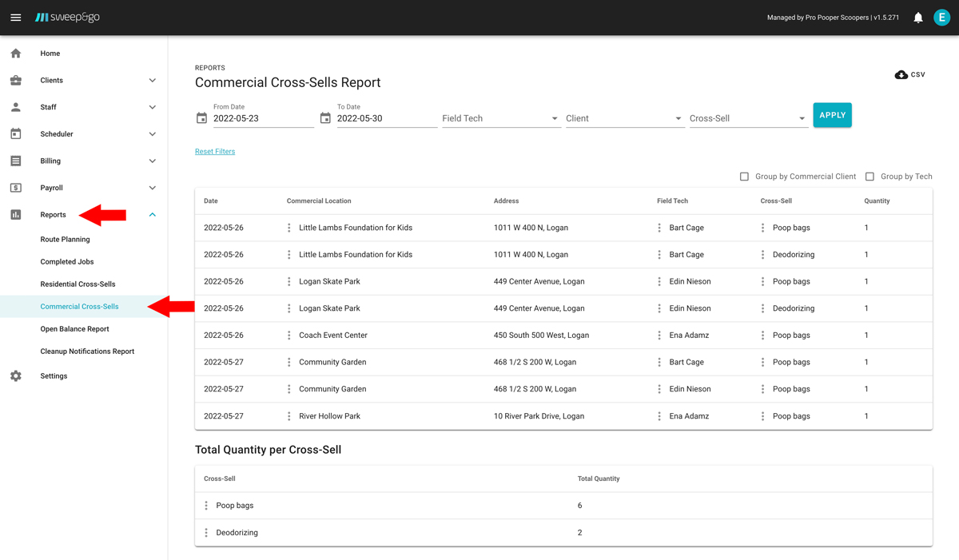
Task: Click the From Date input field
Action: pos(262,118)
